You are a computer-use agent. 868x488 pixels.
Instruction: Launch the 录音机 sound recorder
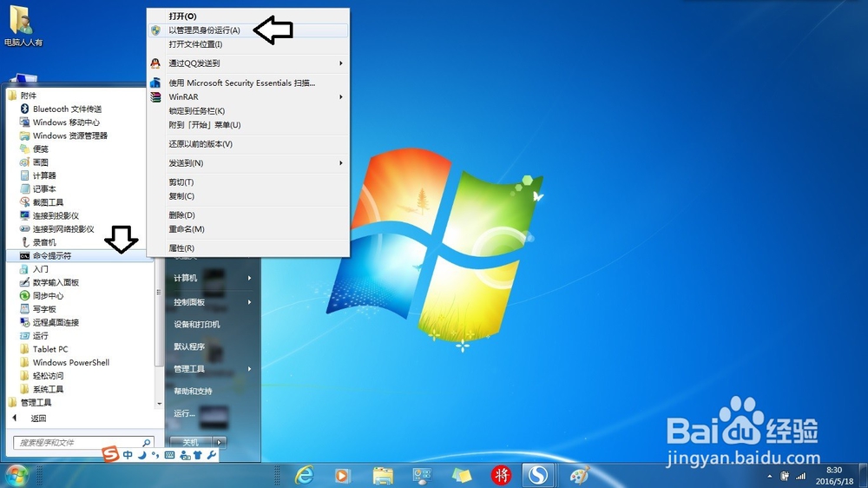[37, 242]
